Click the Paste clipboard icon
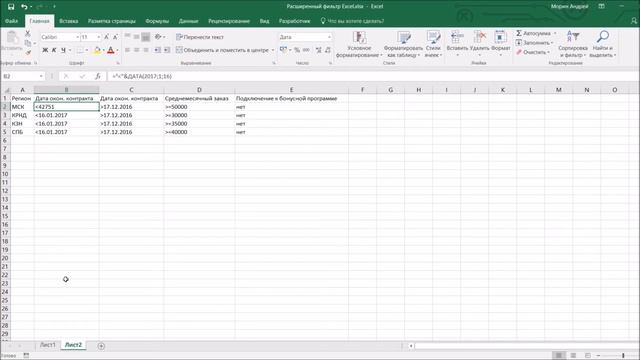The width and height of the screenshot is (640, 360). (x=12, y=38)
